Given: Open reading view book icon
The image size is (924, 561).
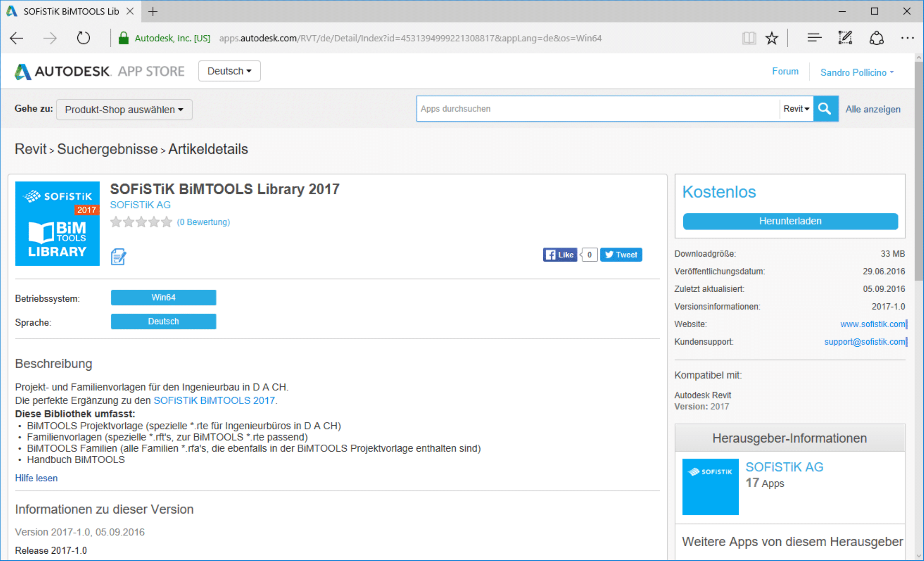Looking at the screenshot, I should point(749,38).
